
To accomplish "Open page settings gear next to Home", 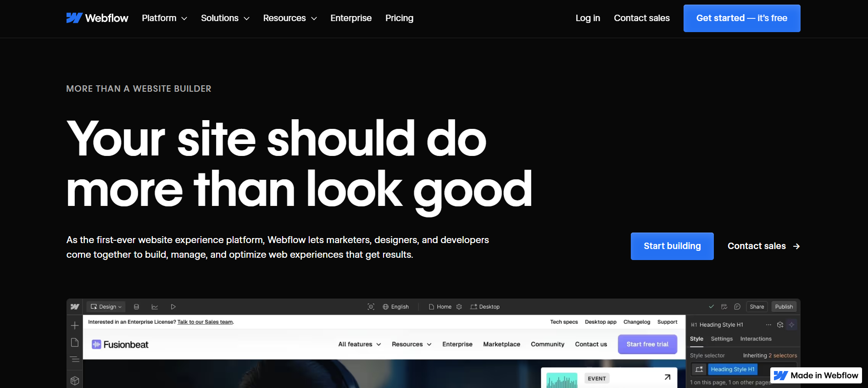I will [459, 307].
